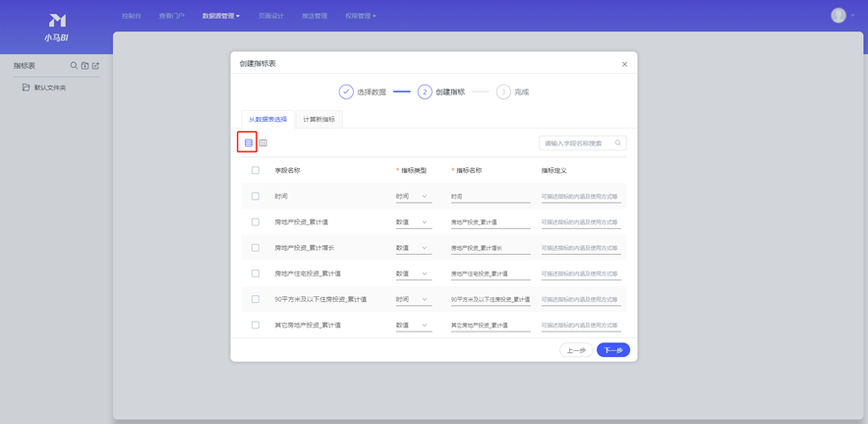Click the row list view icon

[248, 143]
